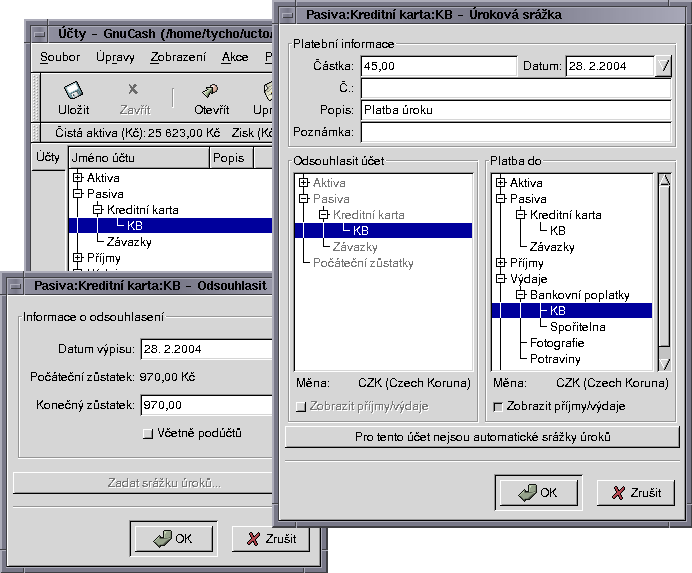Screen dimensions: 692x573
Task: Click OK in Odsouhlasit dialog
Action: click(173, 539)
